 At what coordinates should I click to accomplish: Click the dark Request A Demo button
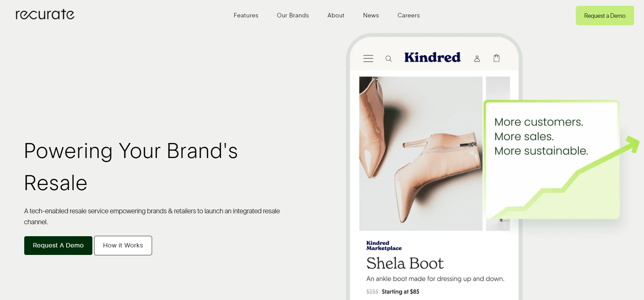click(x=58, y=245)
